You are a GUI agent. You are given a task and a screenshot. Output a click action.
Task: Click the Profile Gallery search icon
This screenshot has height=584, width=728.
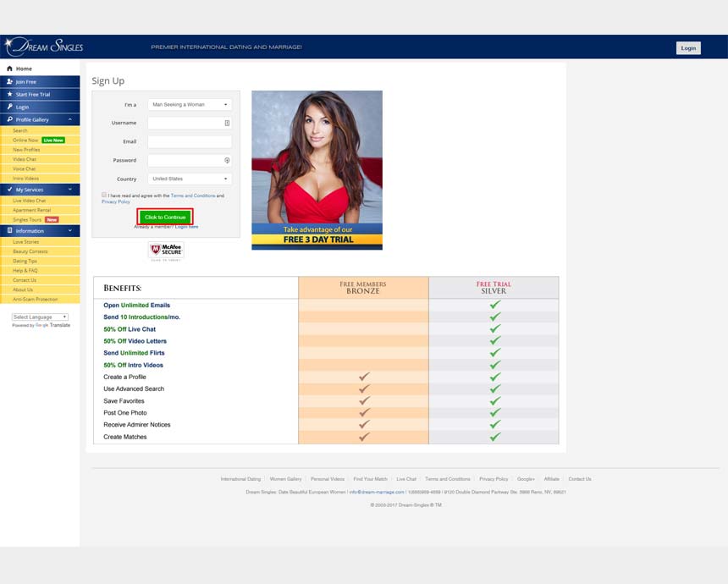[x=9, y=119]
